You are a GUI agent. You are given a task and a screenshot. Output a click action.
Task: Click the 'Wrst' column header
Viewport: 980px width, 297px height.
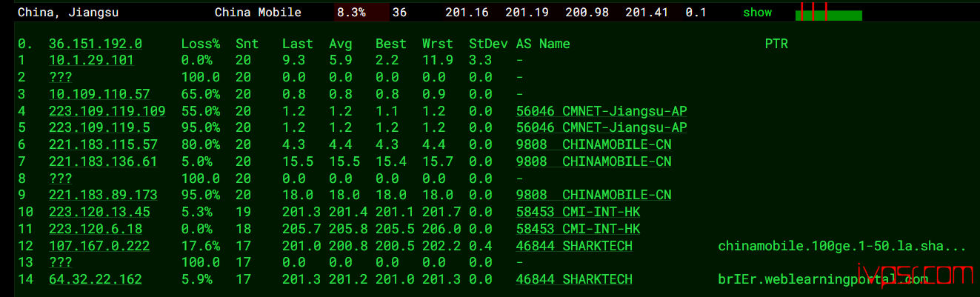tap(438, 44)
